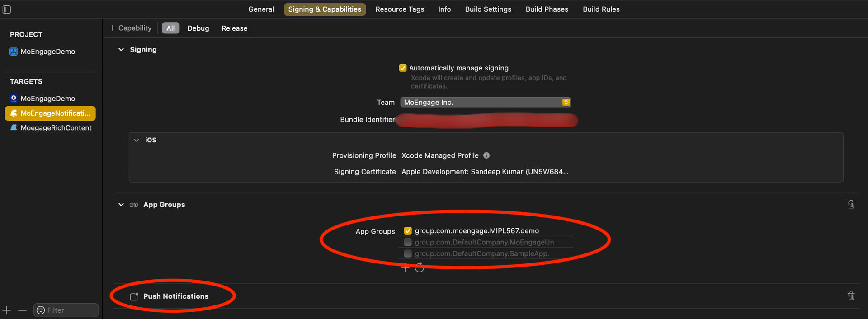868x319 pixels.
Task: Open the Team dropdown showing MoEngage Inc.
Action: [485, 103]
